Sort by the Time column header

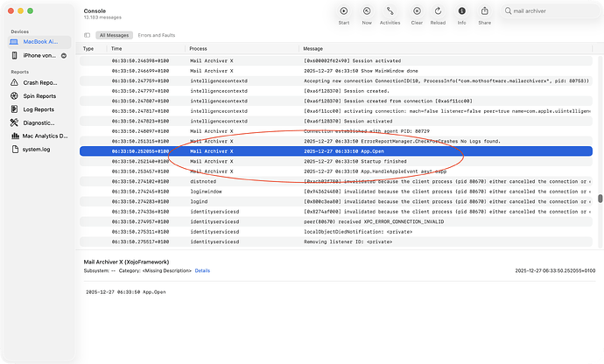click(116, 48)
